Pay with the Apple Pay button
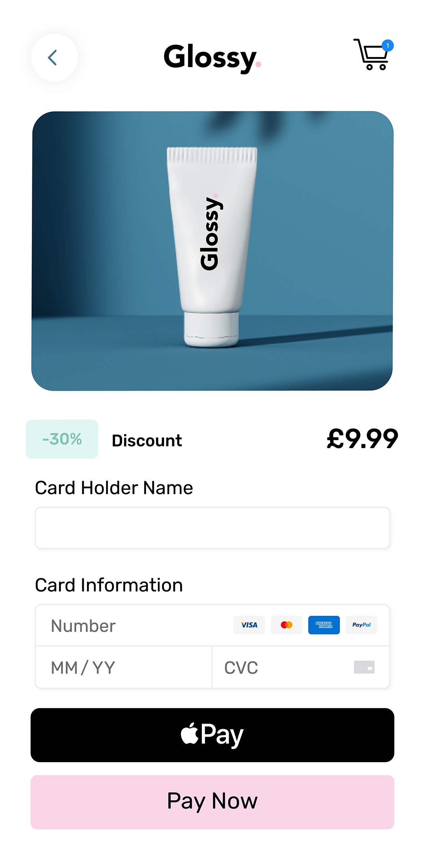Image resolution: width=425 pixels, height=868 pixels. tap(213, 735)
